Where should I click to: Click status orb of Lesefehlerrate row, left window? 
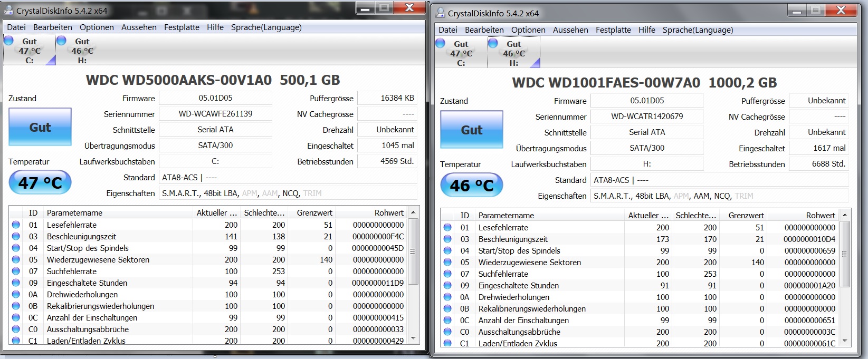[16, 225]
